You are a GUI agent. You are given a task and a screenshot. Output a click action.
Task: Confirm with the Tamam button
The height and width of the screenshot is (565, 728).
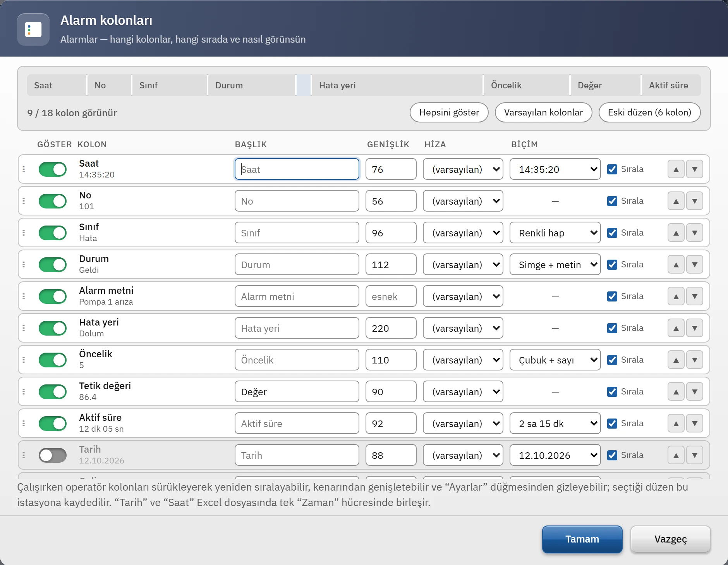[582, 539]
